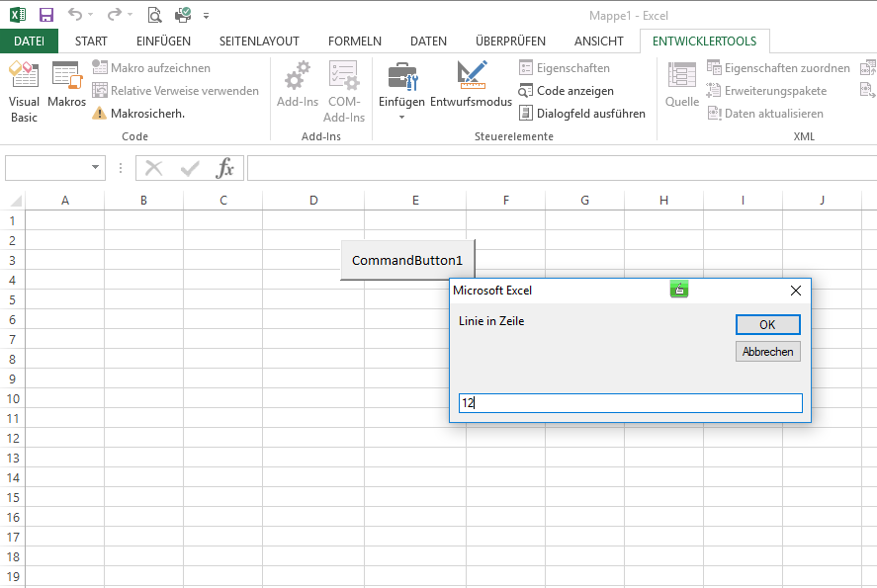Click the text field containing 12

(631, 403)
